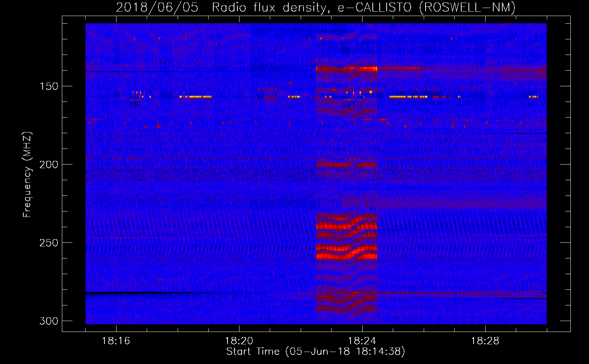The width and height of the screenshot is (589, 364).
Task: Click the red burst band near 240 MHz
Action: (x=346, y=225)
